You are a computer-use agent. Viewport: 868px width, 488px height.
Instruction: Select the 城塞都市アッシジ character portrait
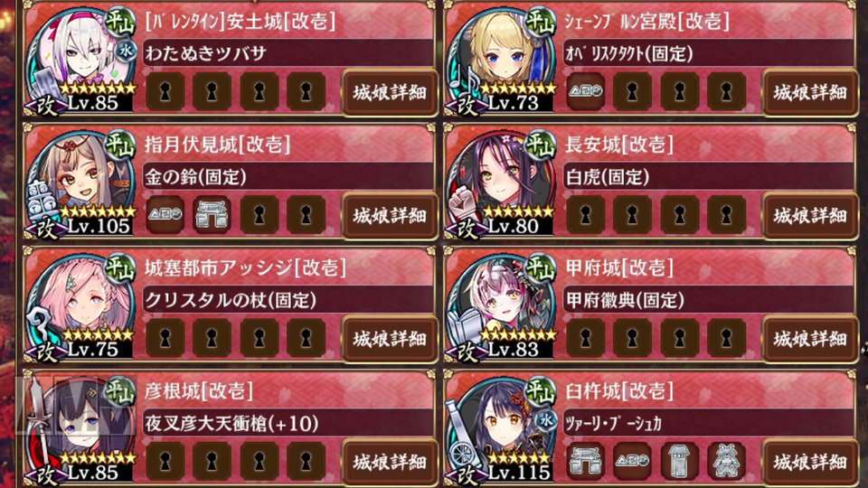tap(80, 305)
